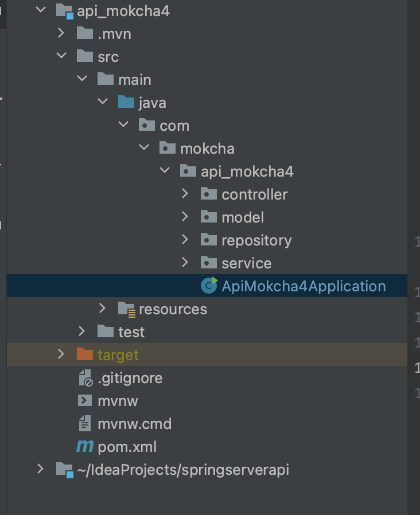
Task: Expand the test folder
Action: click(81, 331)
